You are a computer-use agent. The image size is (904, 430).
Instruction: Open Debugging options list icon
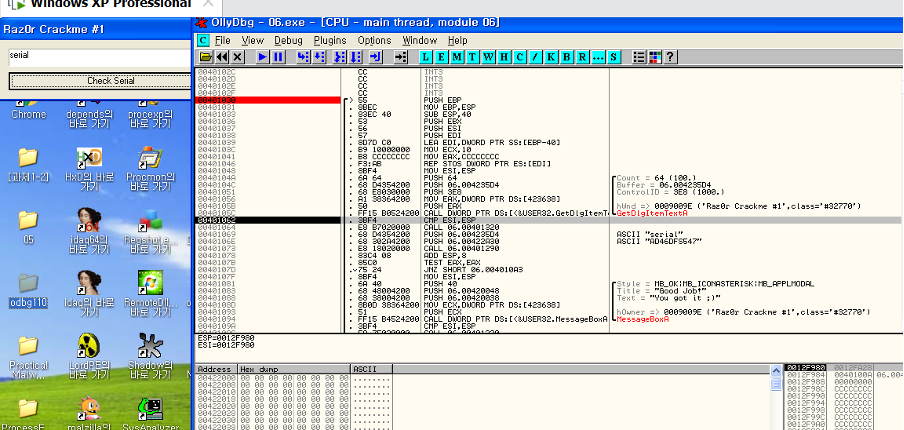(639, 57)
